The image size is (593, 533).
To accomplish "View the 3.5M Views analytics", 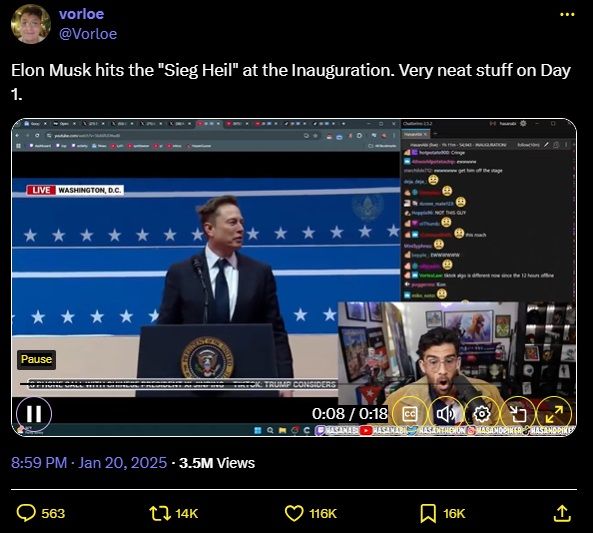I will (x=217, y=463).
